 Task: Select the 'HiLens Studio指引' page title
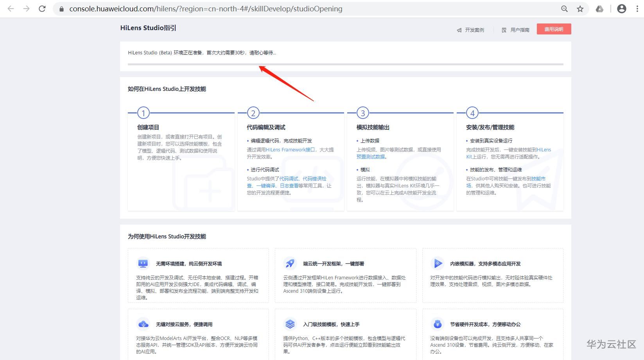tap(148, 28)
